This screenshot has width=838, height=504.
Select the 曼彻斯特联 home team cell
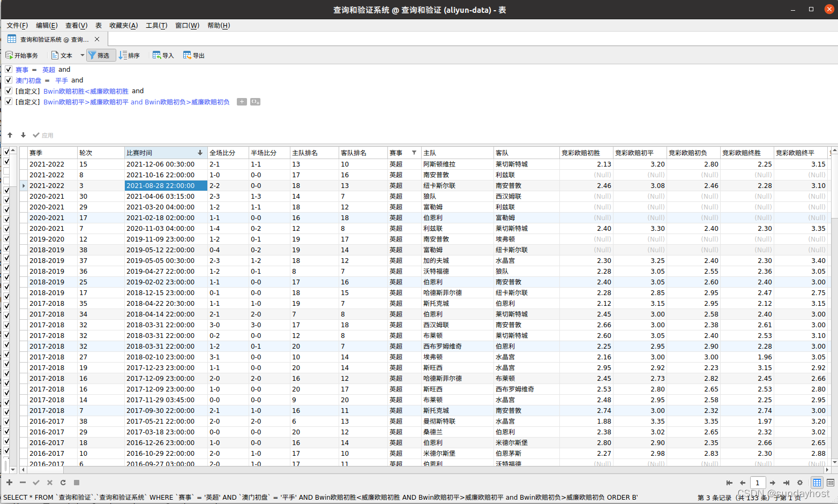[x=458, y=421]
